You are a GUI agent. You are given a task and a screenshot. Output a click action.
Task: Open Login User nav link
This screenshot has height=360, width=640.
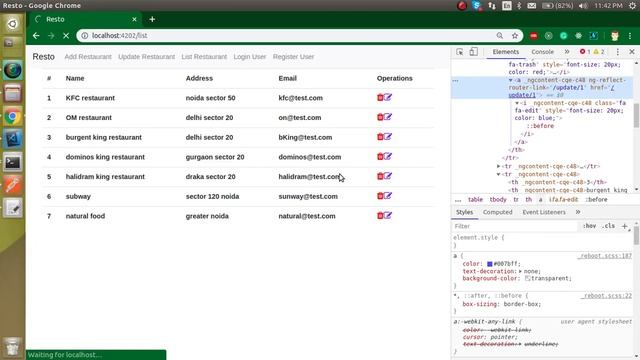tap(250, 57)
